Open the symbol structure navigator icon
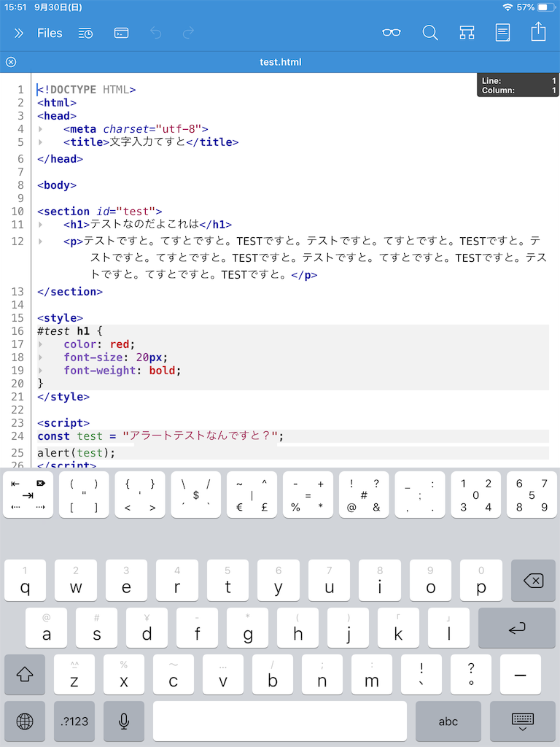This screenshot has height=747, width=560. (467, 33)
